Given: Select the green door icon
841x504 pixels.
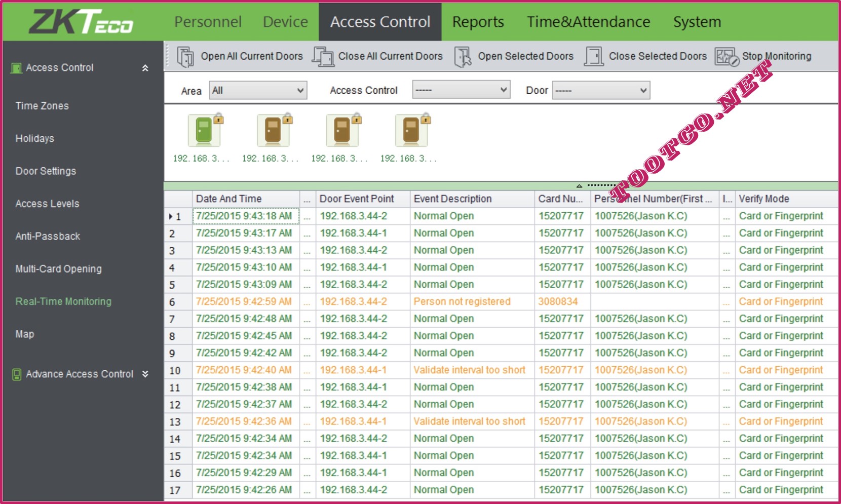Looking at the screenshot, I should 204,131.
